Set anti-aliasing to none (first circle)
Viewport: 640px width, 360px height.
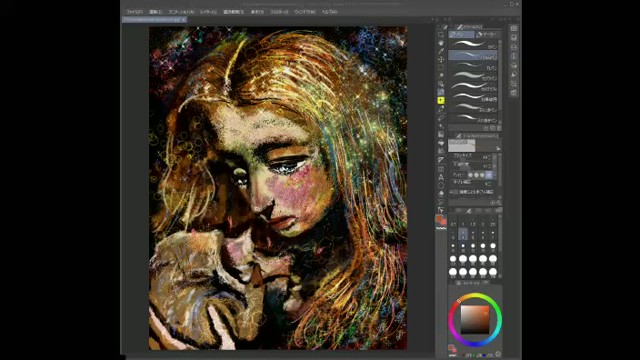[470, 175]
